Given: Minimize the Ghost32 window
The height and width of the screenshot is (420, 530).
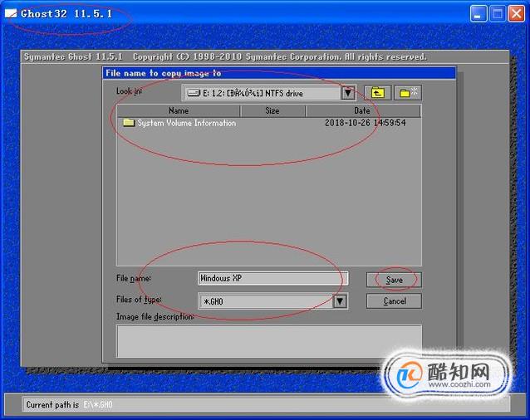Looking at the screenshot, I should (x=478, y=14).
